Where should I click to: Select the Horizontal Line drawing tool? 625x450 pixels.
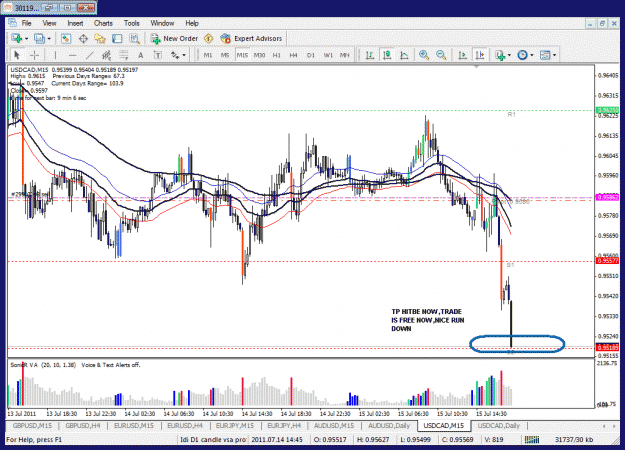tap(72, 55)
